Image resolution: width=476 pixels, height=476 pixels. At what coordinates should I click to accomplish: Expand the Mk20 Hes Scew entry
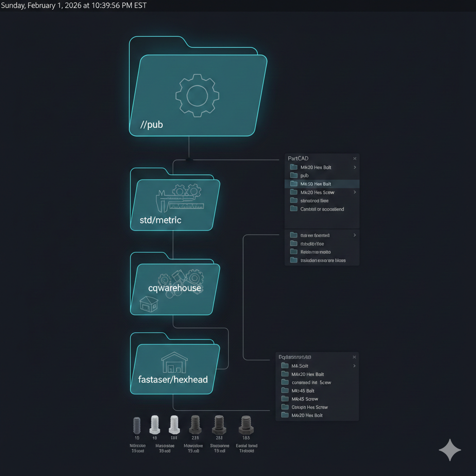point(356,192)
